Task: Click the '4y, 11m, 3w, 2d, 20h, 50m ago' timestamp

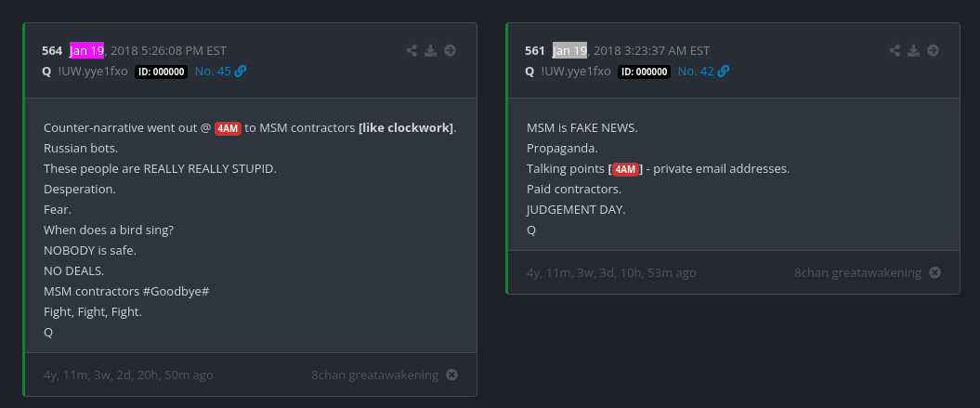Action: point(128,375)
